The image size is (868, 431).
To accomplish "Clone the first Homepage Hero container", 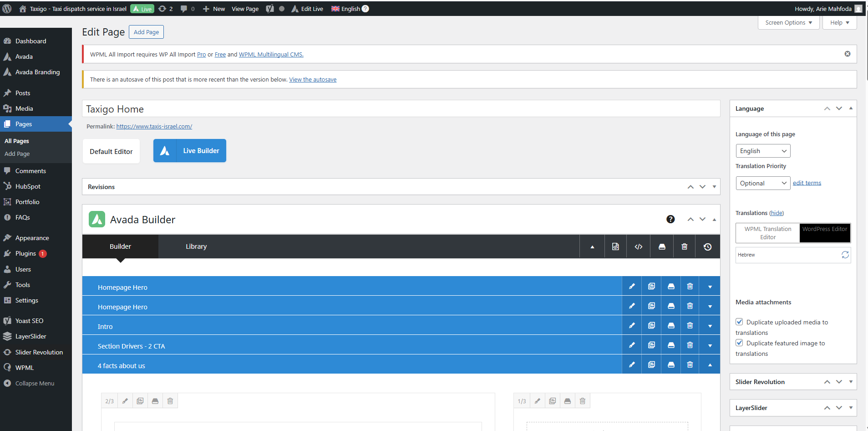I will (x=651, y=286).
